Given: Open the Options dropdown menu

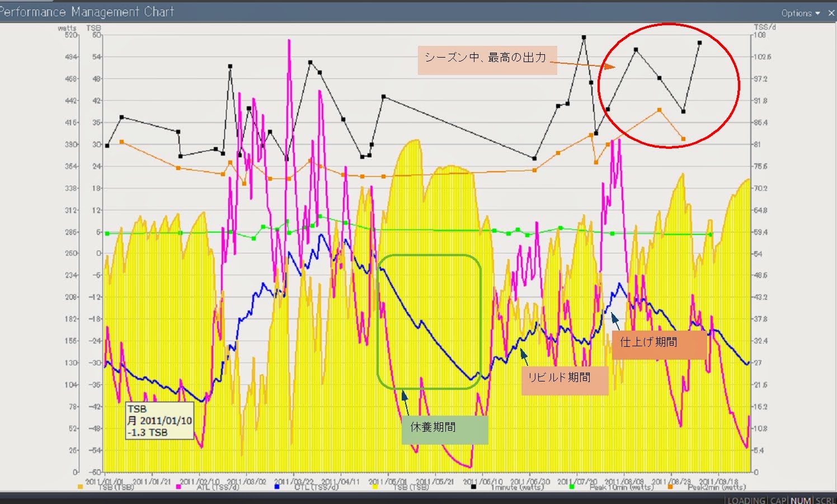Looking at the screenshot, I should coord(800,13).
